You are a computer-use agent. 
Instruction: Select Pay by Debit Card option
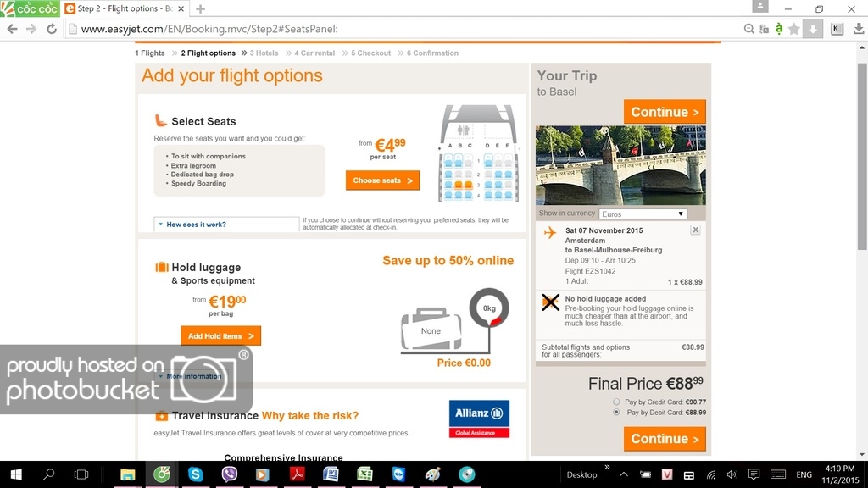coord(616,413)
